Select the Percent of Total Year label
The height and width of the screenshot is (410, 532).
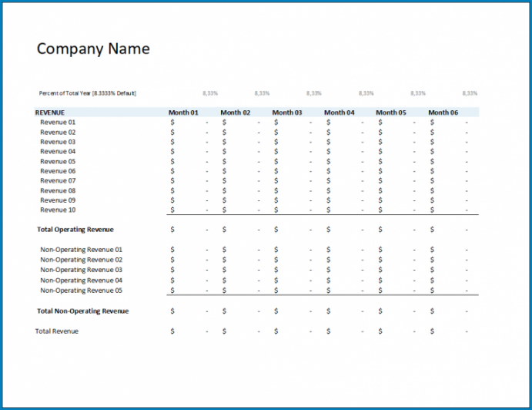(87, 93)
